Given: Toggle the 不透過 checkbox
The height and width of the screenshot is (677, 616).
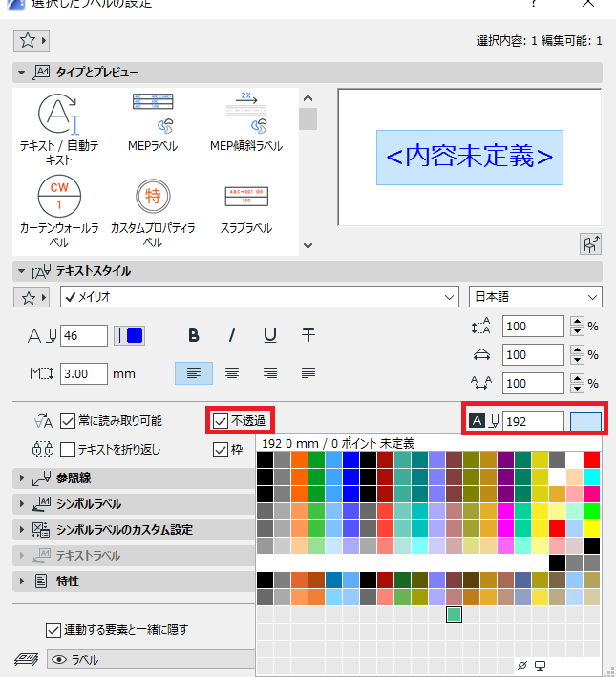Looking at the screenshot, I should (x=221, y=421).
